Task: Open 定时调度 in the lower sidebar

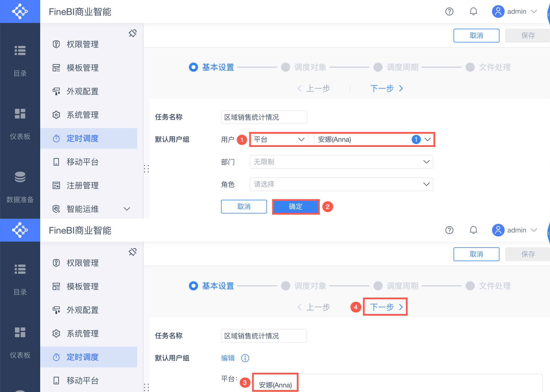Action: [89, 357]
